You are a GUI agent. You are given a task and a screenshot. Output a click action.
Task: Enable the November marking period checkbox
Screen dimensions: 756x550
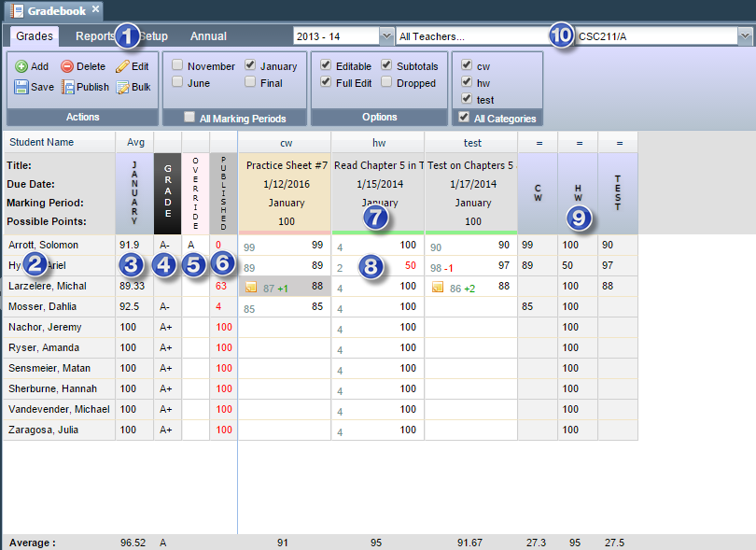click(177, 64)
